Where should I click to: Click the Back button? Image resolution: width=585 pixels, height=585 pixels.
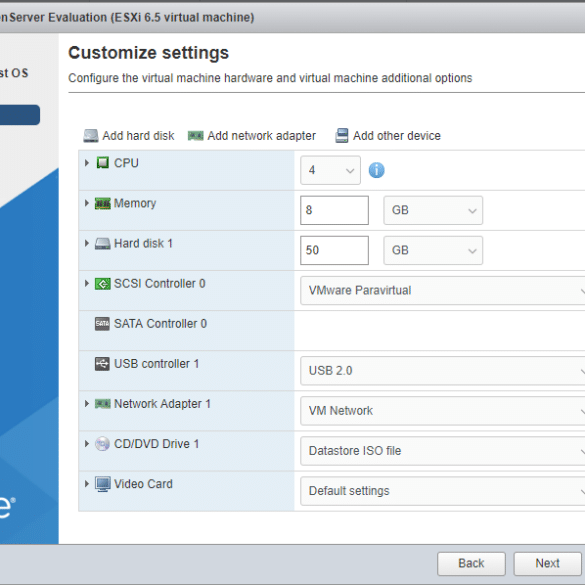(x=471, y=564)
